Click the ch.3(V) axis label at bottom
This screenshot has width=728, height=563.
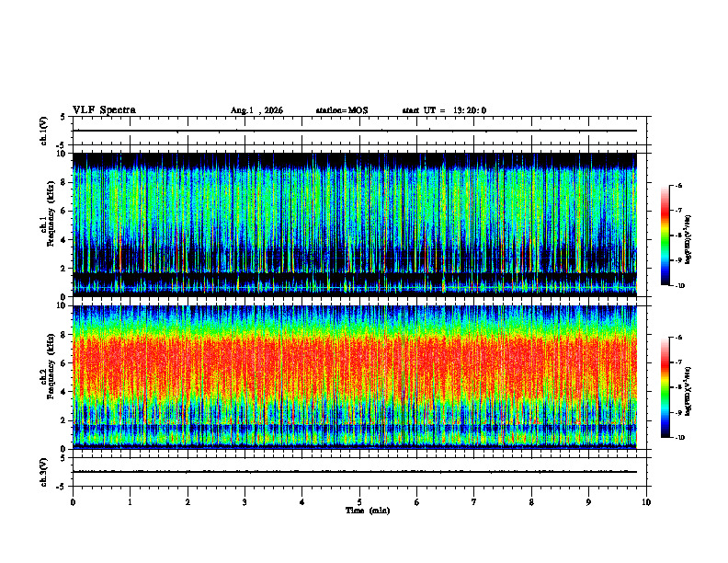[43, 472]
